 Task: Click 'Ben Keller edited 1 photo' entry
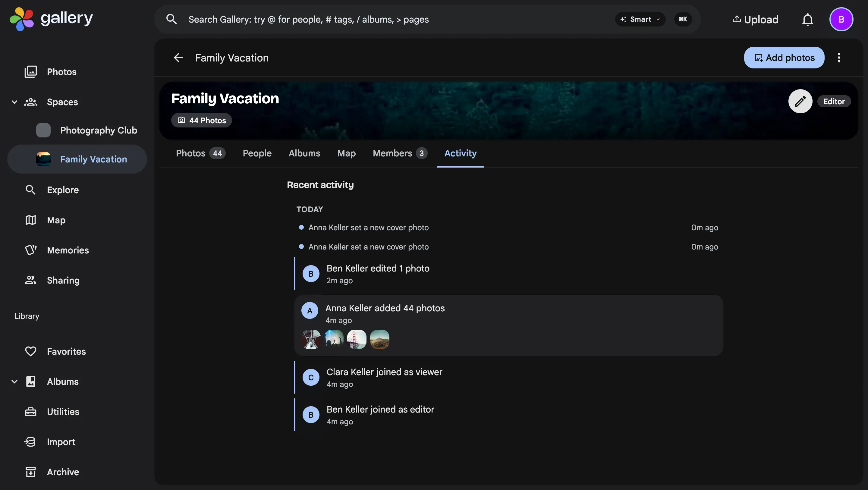[509, 274]
